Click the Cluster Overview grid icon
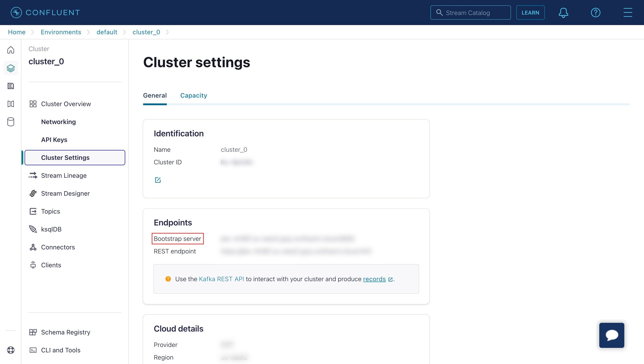Viewport: 644px width, 364px height. click(33, 104)
